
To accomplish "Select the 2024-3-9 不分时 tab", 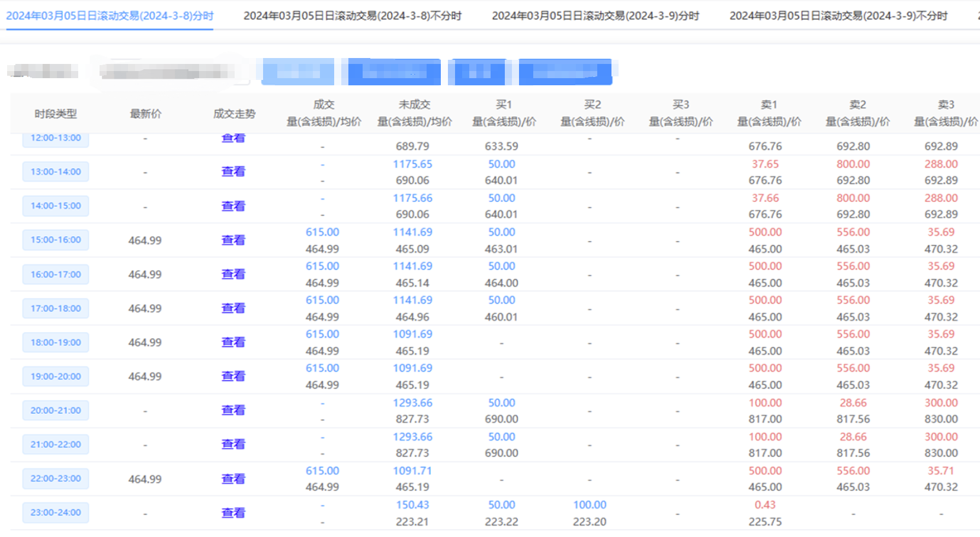I will point(838,16).
